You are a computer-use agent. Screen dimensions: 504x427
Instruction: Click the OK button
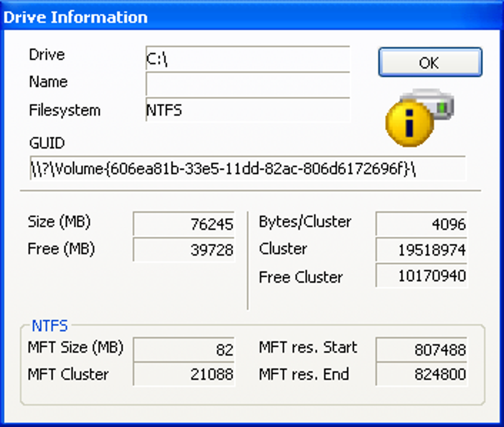(x=430, y=62)
